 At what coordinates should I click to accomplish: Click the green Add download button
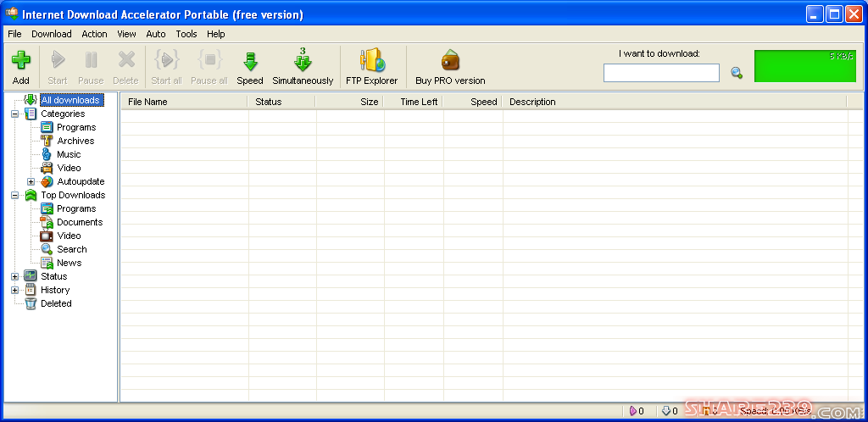coord(21,68)
